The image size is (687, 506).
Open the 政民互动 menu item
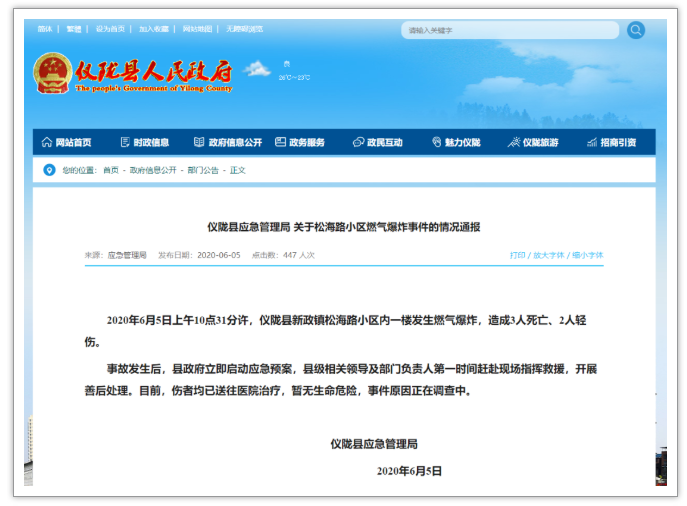pyautogui.click(x=385, y=142)
